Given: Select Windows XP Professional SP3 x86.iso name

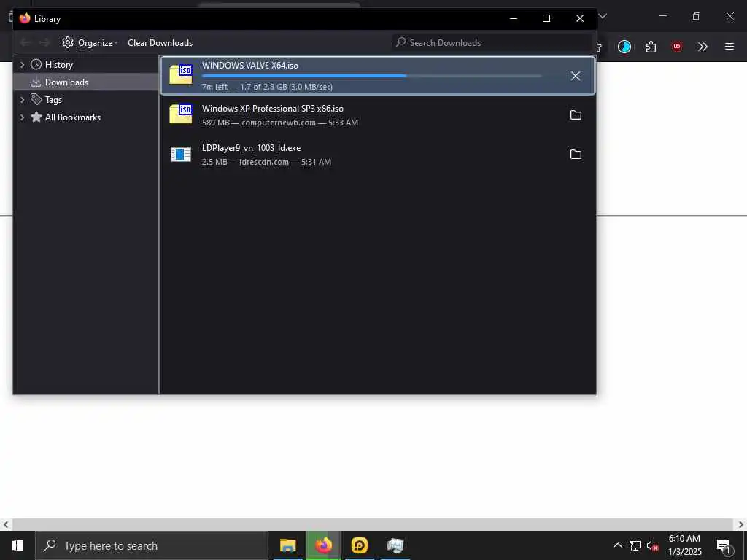Looking at the screenshot, I should click(273, 109).
